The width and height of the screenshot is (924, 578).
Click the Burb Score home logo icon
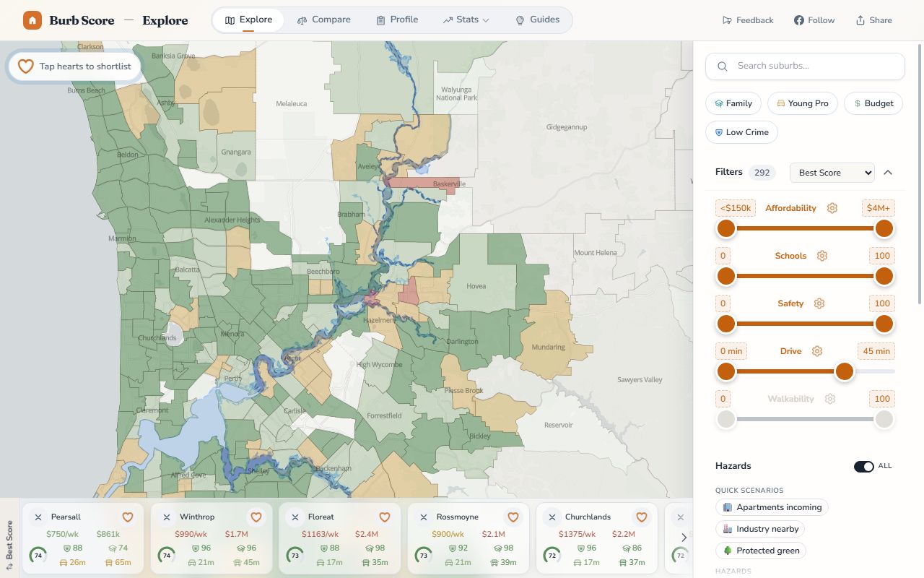[x=32, y=20]
